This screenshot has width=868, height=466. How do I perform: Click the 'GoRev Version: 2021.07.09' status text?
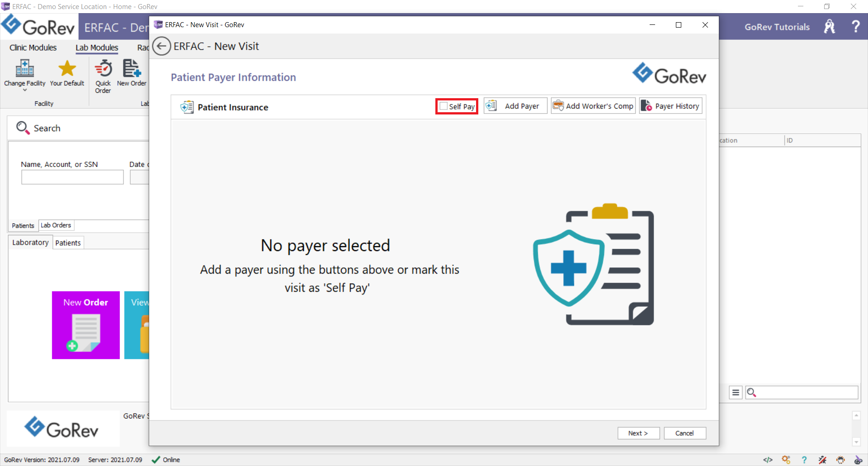coord(42,460)
